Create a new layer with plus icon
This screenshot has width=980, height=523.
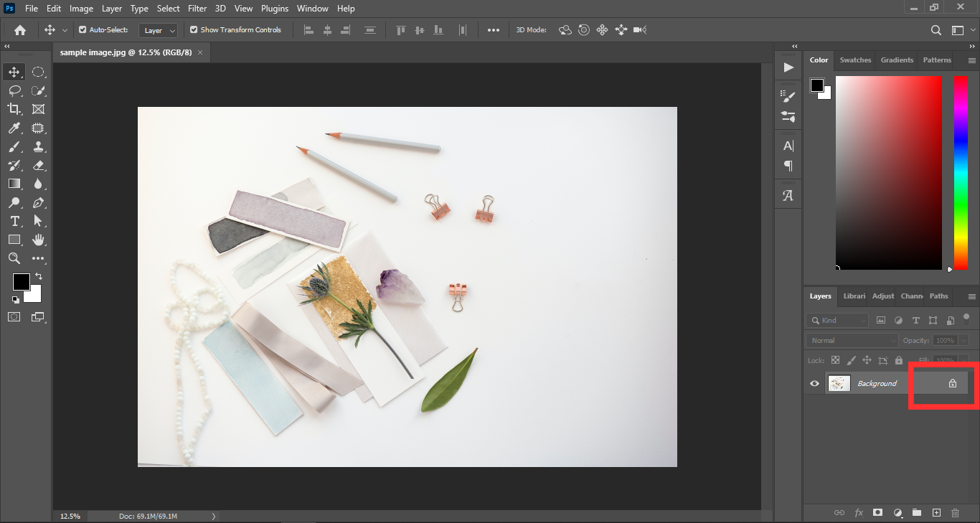coord(936,513)
